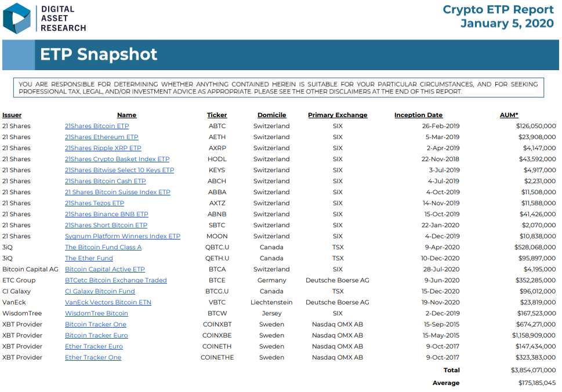The image size is (562, 392).
Task: Click the total AUM value $3,854,071,000
Action: point(534,370)
